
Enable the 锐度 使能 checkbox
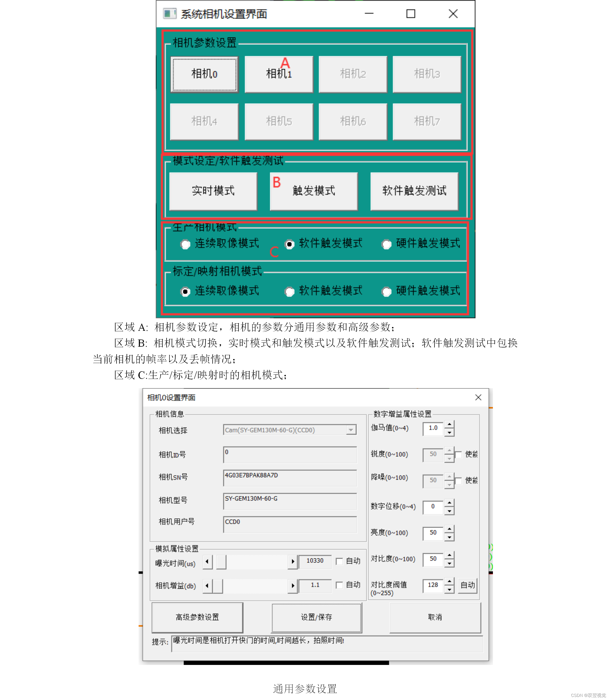(459, 454)
